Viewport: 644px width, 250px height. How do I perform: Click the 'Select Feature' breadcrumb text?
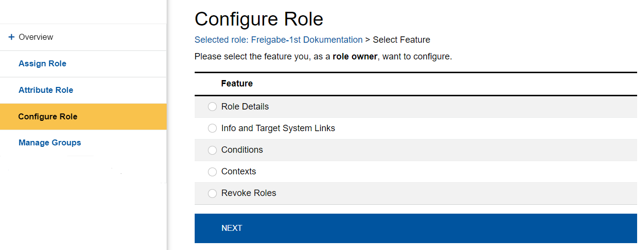click(x=401, y=40)
